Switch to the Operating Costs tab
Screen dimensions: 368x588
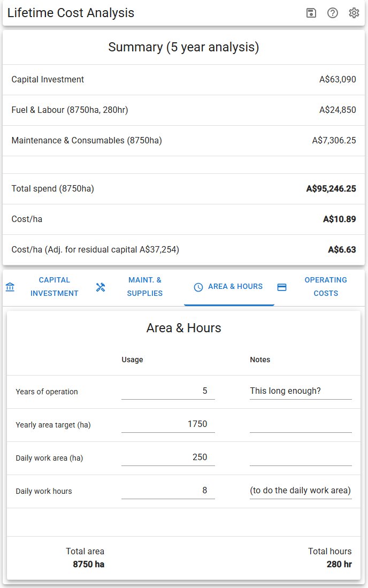click(325, 287)
